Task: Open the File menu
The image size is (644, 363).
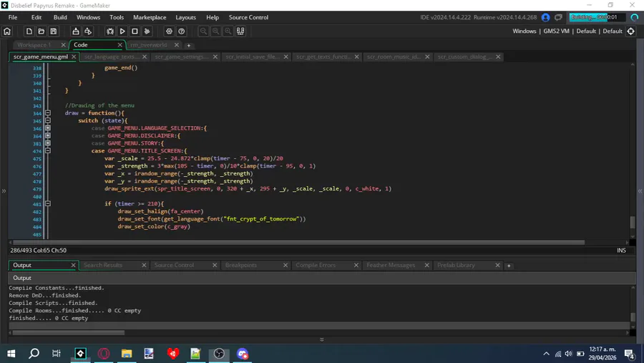Action: click(13, 17)
